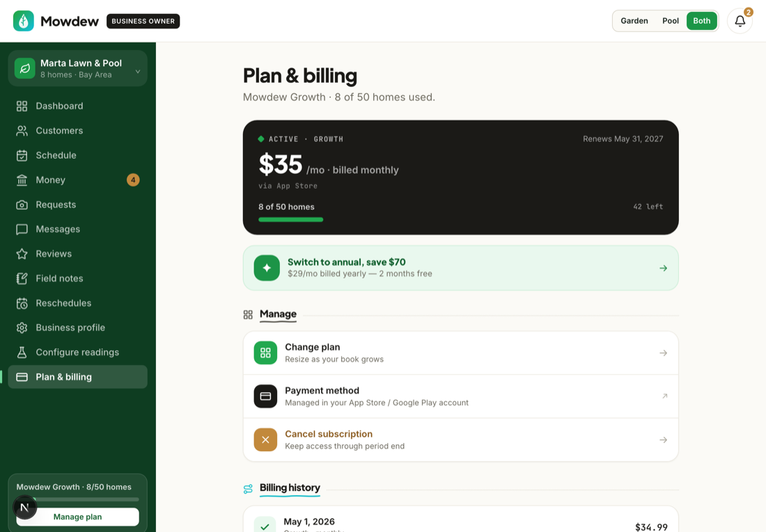This screenshot has width=766, height=532.
Task: Click the BUSINESS OWNER badge
Action: (x=143, y=21)
